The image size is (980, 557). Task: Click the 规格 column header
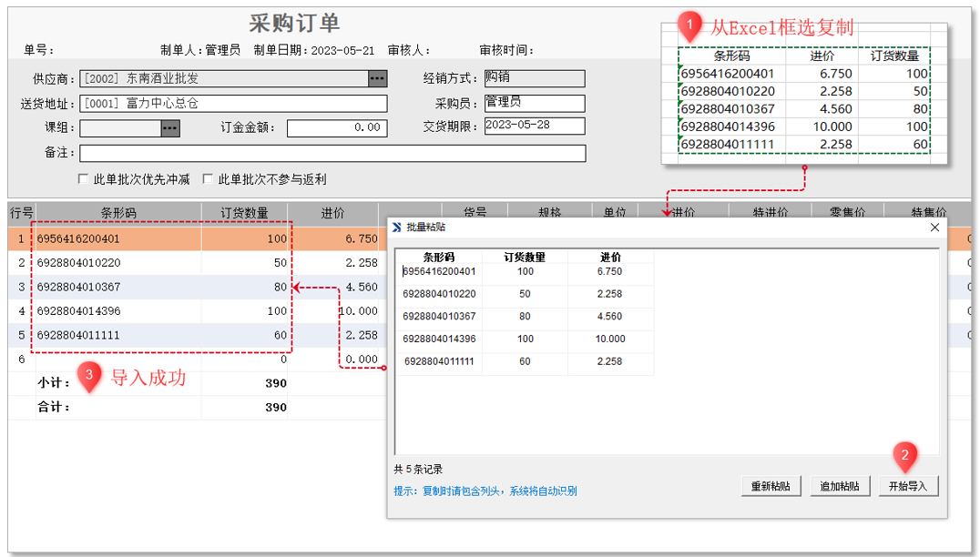[x=549, y=212]
